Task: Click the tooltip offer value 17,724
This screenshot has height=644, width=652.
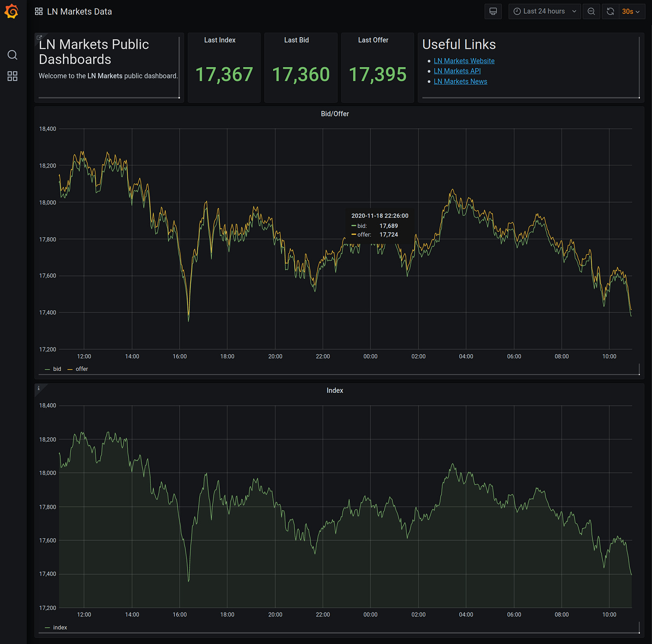Action: (x=389, y=235)
